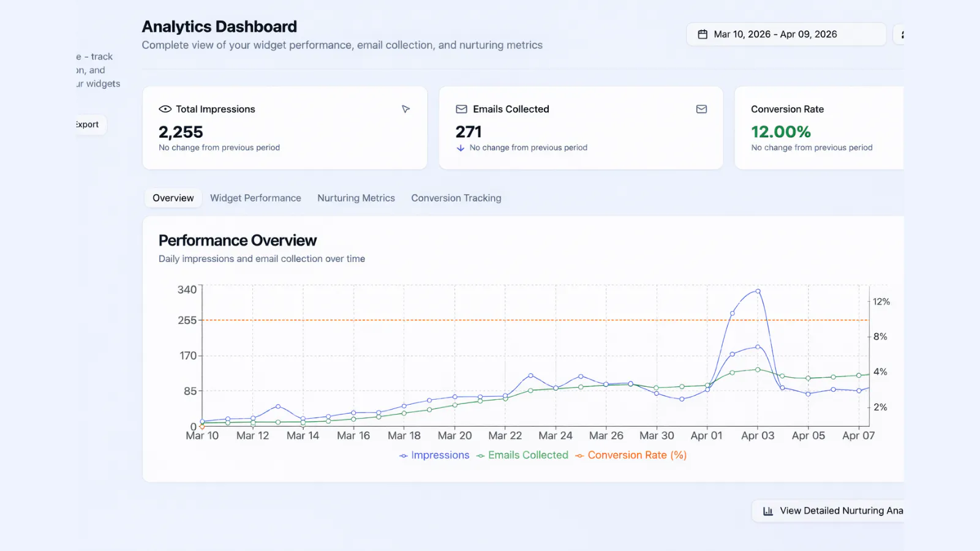The height and width of the screenshot is (551, 980).
Task: Open the Mar 10, 2026 - Apr 09, 2026 date range picker
Action: (786, 34)
